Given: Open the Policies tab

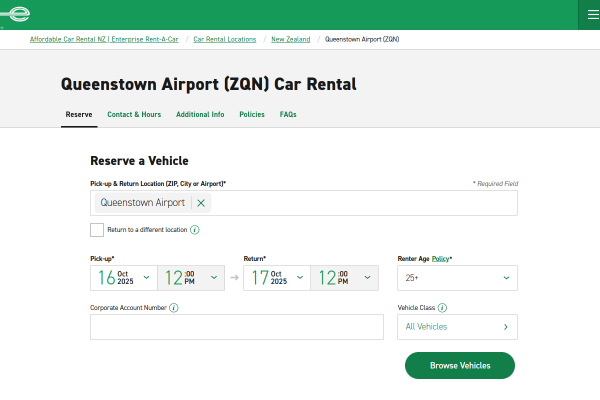Looking at the screenshot, I should [x=252, y=115].
